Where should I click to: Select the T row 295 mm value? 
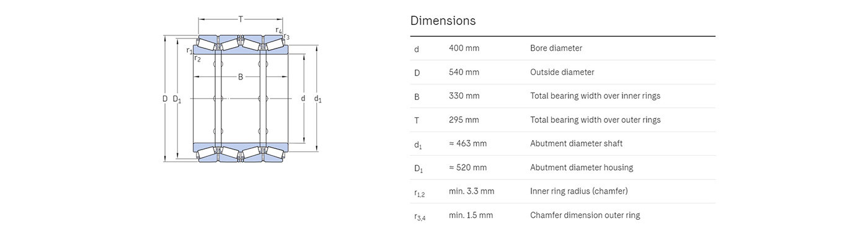point(464,120)
